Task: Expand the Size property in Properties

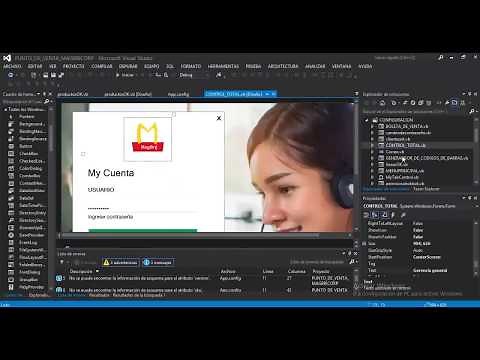Action: point(364,244)
